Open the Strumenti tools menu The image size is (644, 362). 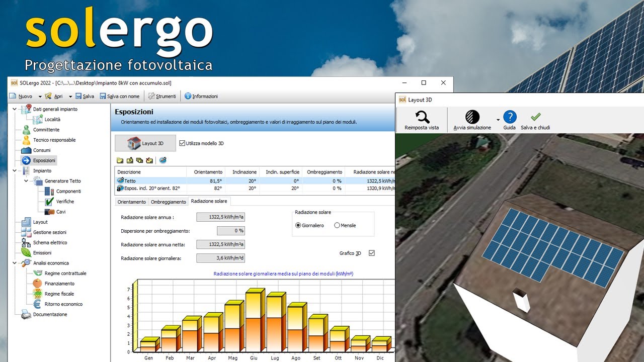(162, 96)
